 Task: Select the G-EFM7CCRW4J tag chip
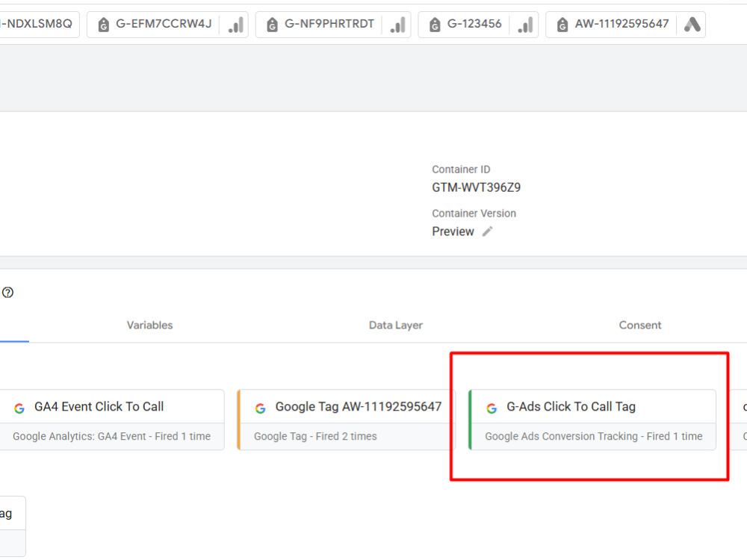coord(167,25)
